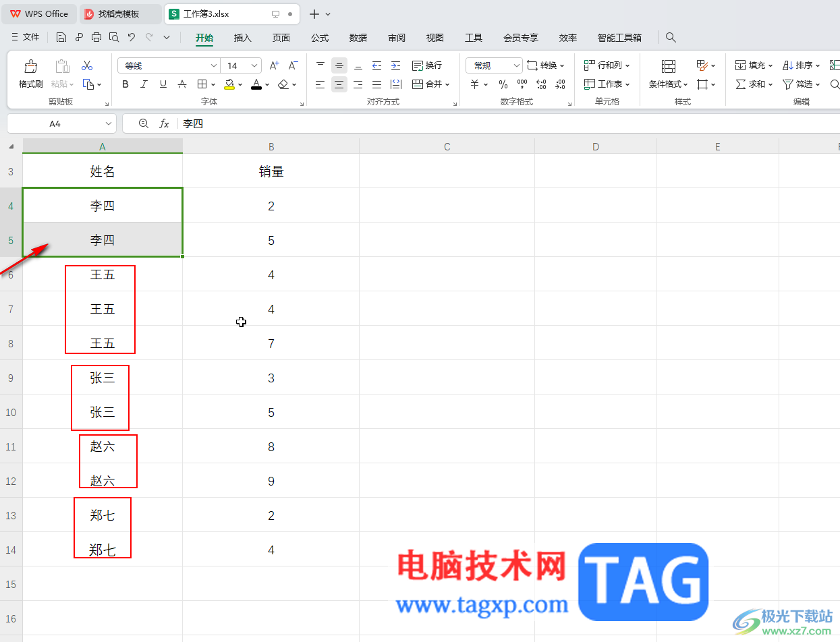The width and height of the screenshot is (840, 642).
Task: Click the Increase font size icon
Action: click(x=274, y=65)
